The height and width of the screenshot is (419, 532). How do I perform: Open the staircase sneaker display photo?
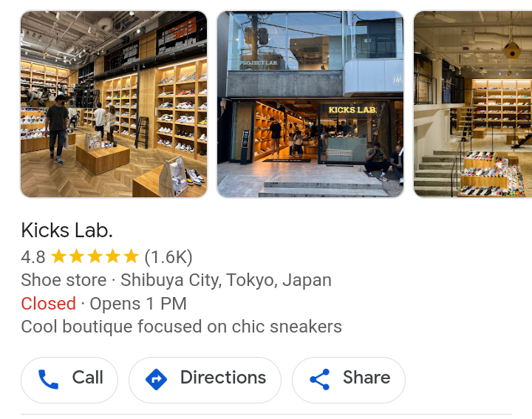click(472, 104)
